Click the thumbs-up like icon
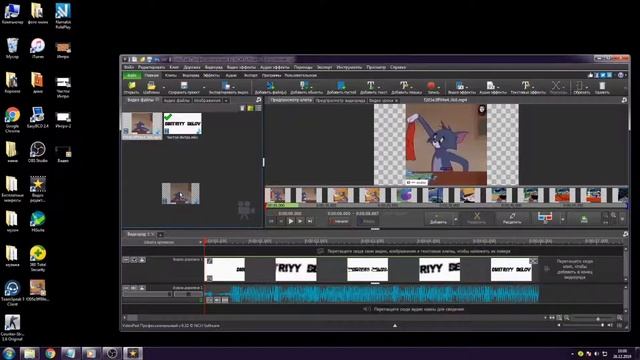 tap(590, 75)
